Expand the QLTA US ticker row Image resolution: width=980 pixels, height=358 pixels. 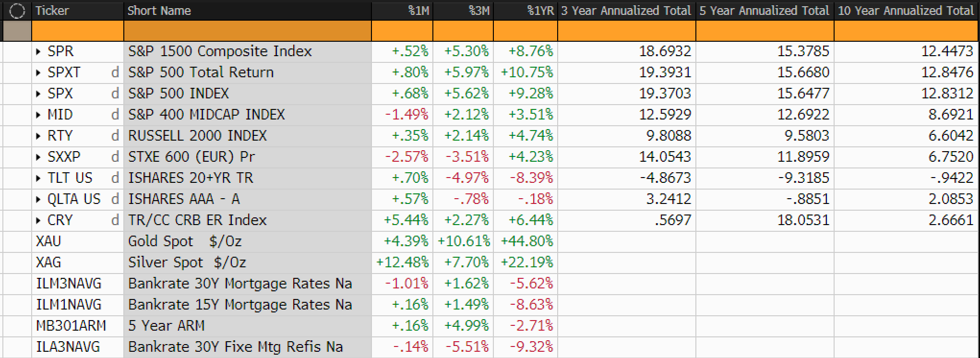coord(38,199)
